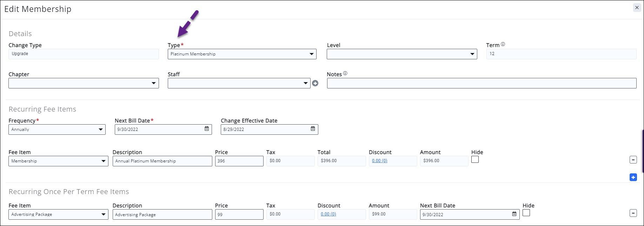Close the Edit Membership dialog
644x226 pixels.
(637, 8)
